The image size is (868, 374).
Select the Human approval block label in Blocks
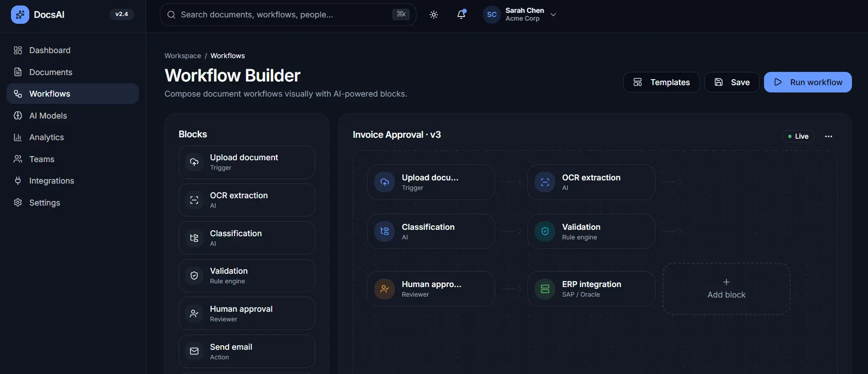[241, 309]
